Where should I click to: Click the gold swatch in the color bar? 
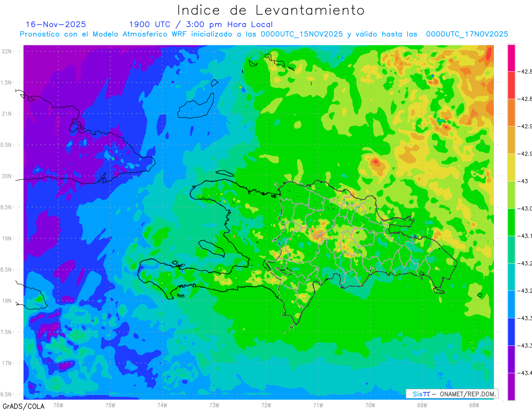pyautogui.click(x=511, y=140)
